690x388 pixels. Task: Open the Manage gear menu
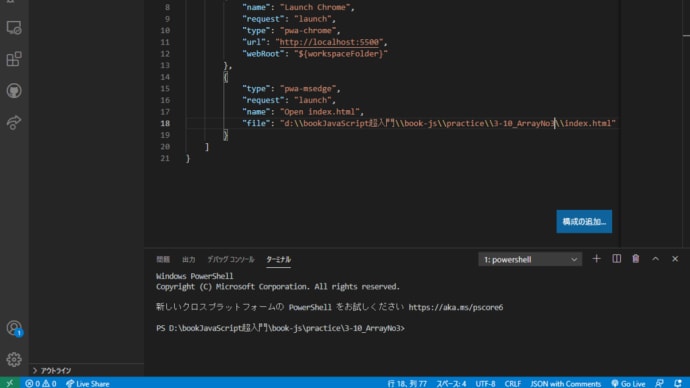[14, 359]
